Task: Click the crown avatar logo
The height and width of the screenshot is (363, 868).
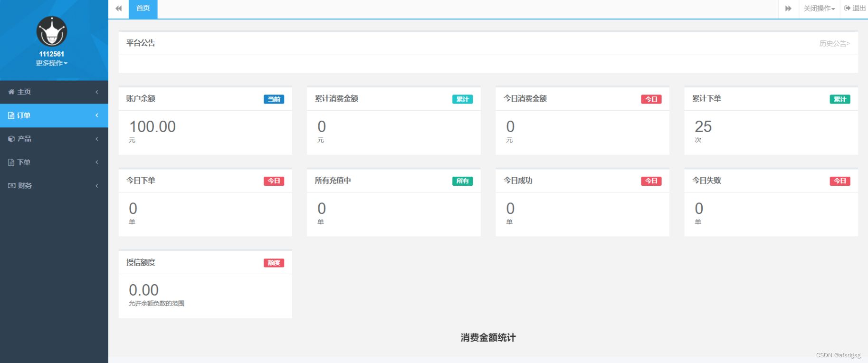Action: click(52, 31)
